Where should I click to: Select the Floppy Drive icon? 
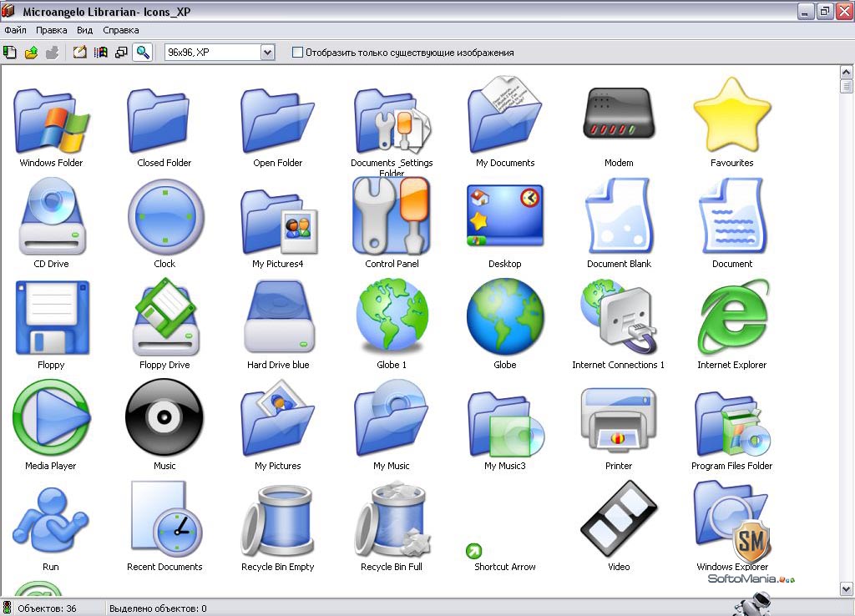click(164, 316)
